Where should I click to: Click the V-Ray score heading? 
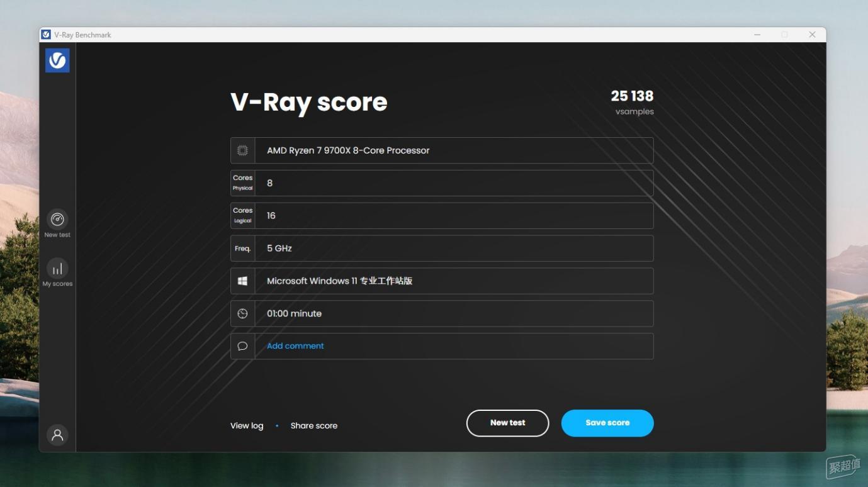coord(309,102)
